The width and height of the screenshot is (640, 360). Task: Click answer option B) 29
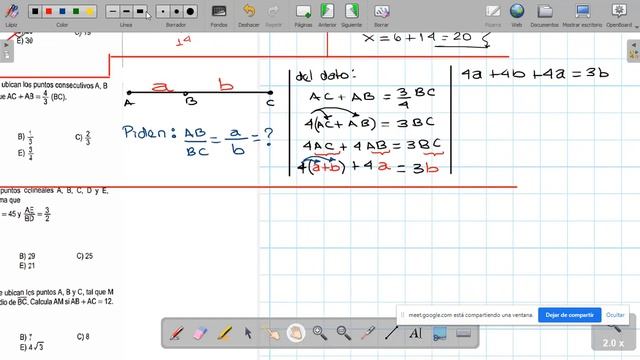[27, 256]
